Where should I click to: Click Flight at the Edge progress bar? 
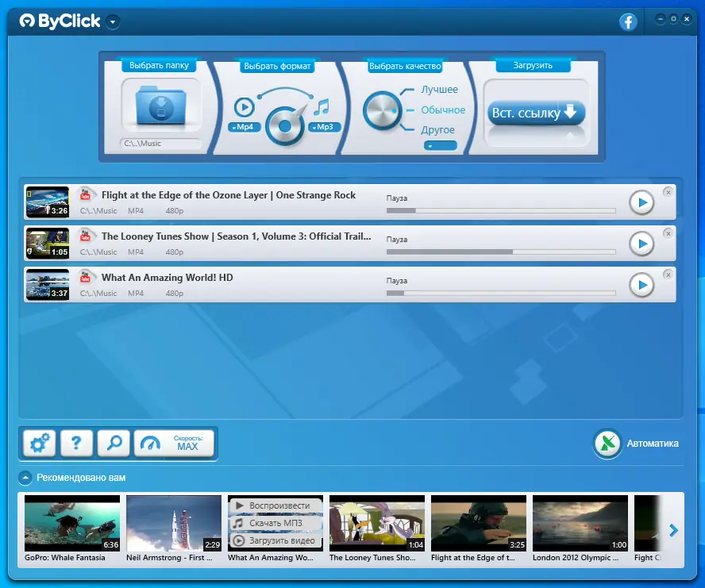(x=501, y=210)
